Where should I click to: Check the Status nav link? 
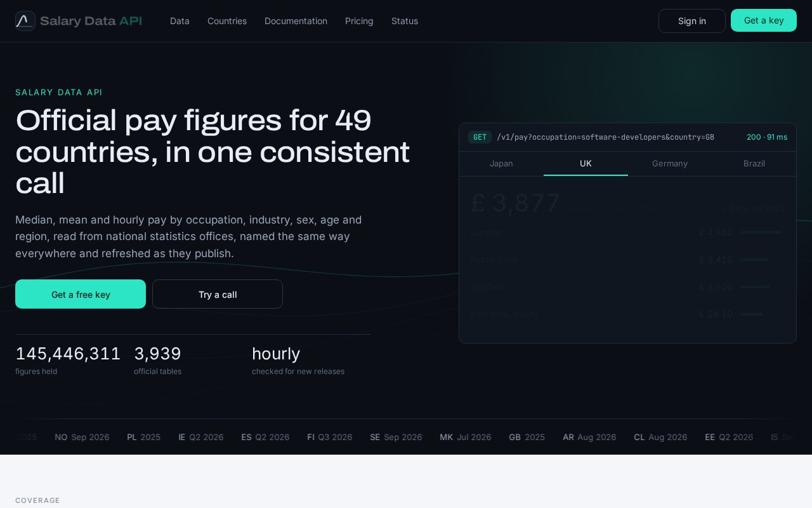point(405,21)
